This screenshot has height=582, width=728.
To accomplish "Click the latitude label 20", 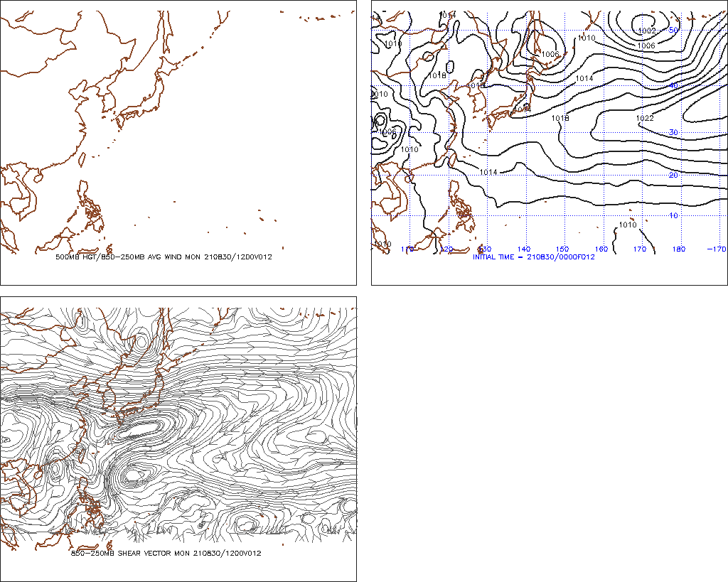I will pyautogui.click(x=673, y=175).
